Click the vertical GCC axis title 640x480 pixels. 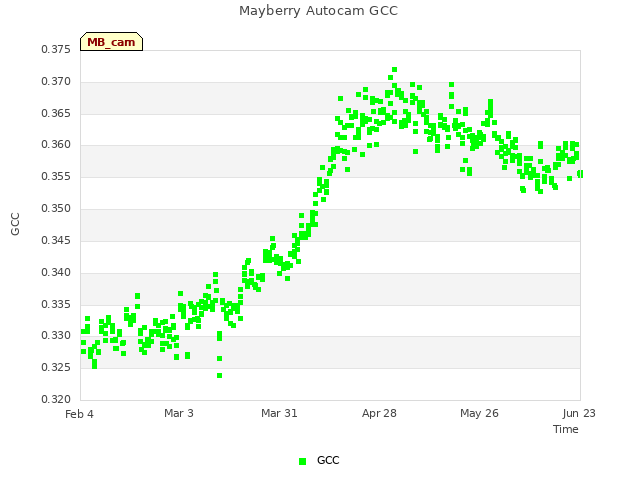click(x=15, y=224)
